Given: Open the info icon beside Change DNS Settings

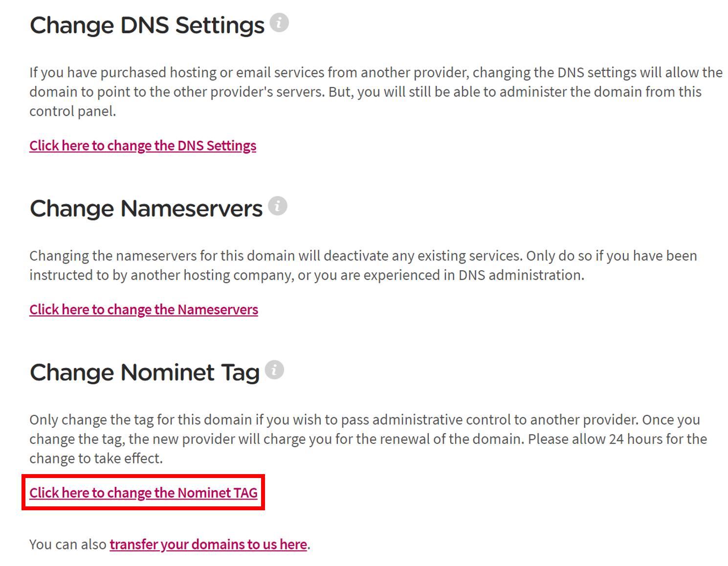Looking at the screenshot, I should [x=279, y=22].
